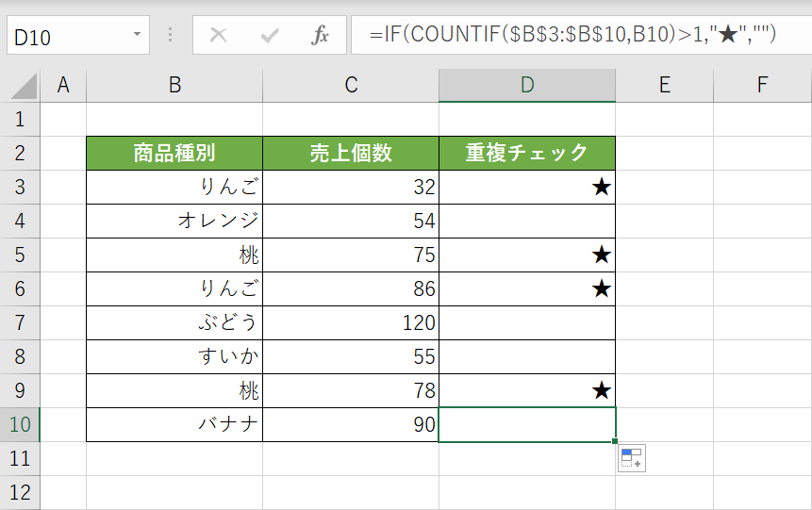Select column E header
The height and width of the screenshot is (510, 812).
tap(665, 85)
